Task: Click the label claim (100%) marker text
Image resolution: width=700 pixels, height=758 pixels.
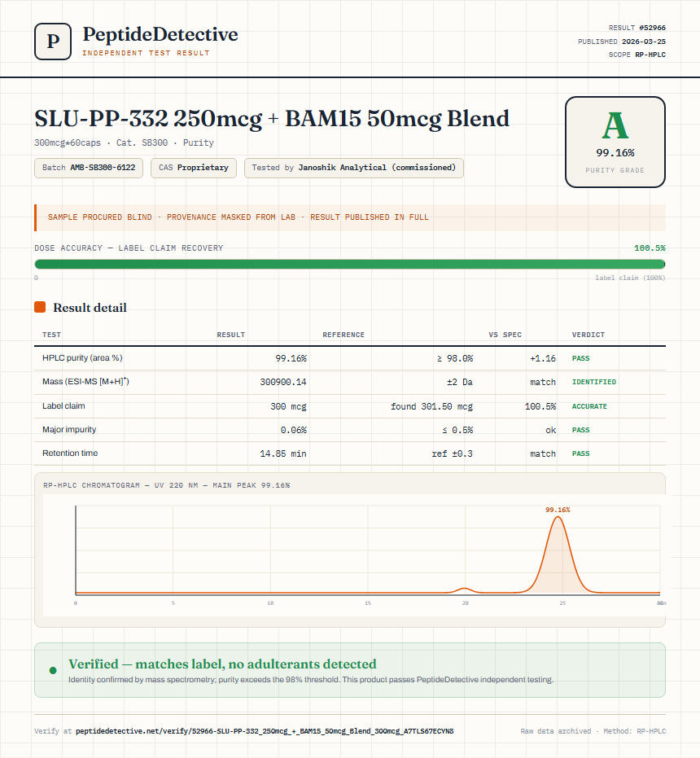Action: (630, 278)
